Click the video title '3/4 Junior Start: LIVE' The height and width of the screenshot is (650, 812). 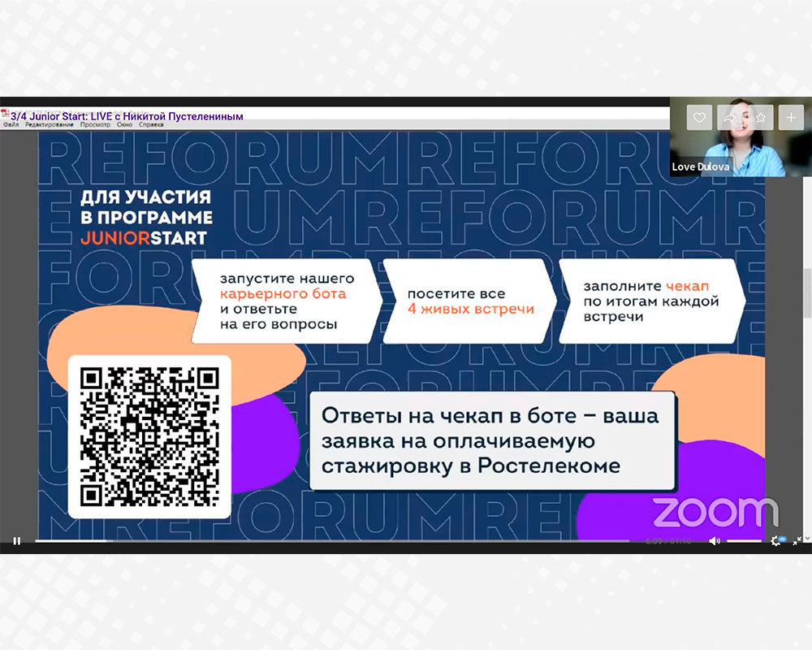[127, 116]
